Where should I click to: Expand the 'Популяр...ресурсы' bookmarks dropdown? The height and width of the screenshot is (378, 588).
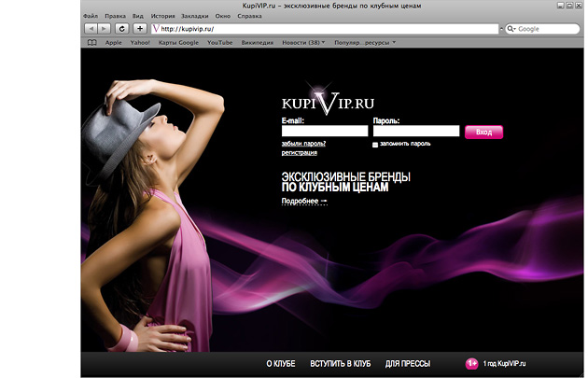point(365,42)
